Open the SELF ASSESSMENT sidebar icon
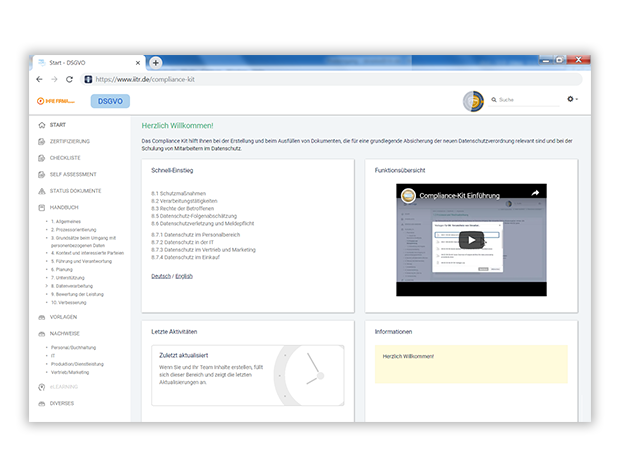This screenshot has height=471, width=620. coord(42,174)
